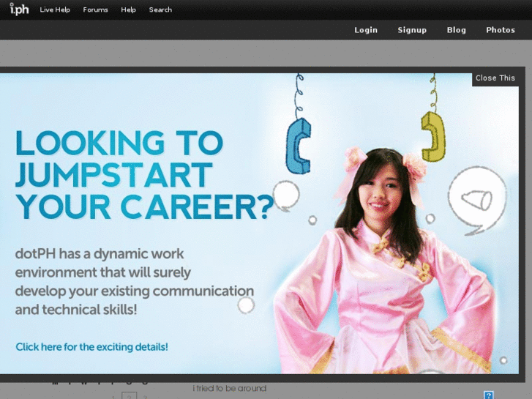Click the woman in pink costume photo
The width and height of the screenshot is (532, 399).
click(383, 261)
